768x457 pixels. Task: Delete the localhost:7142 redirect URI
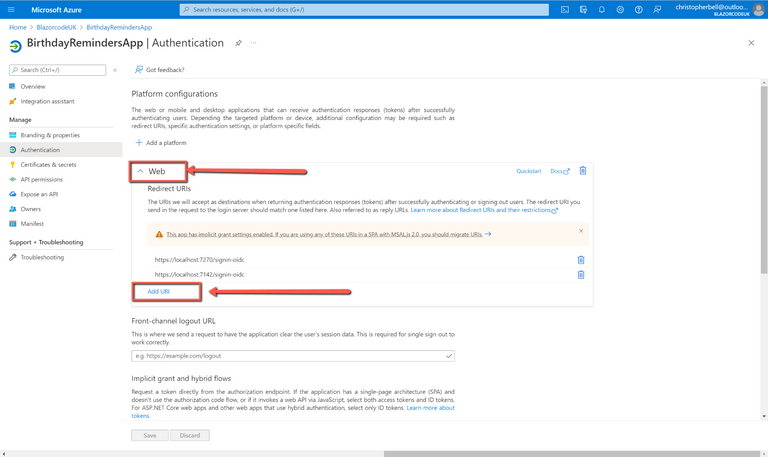[x=581, y=274]
